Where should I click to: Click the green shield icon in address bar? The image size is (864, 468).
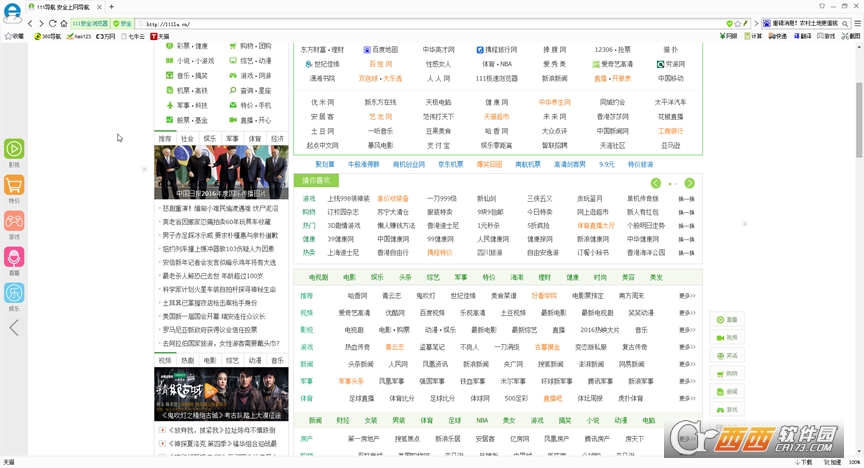click(x=730, y=24)
